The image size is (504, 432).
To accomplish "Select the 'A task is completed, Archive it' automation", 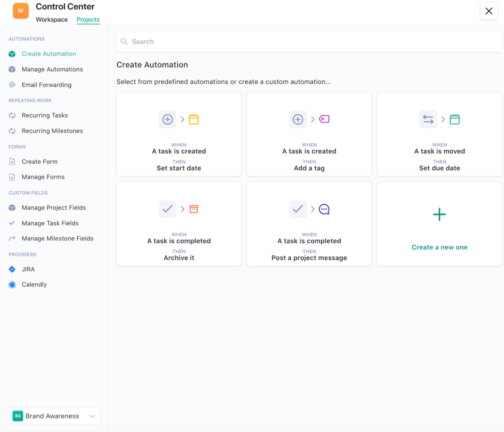I will pyautogui.click(x=178, y=224).
